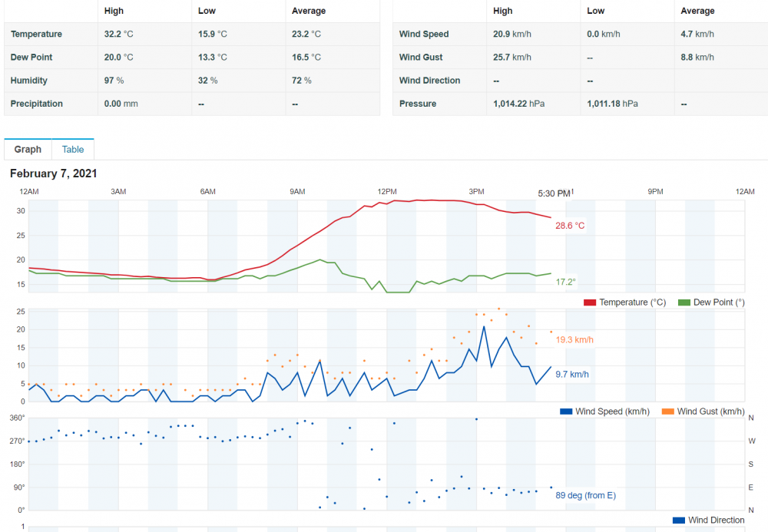Click the February 7, 2021 heading
This screenshot has width=768, height=532.
point(54,173)
